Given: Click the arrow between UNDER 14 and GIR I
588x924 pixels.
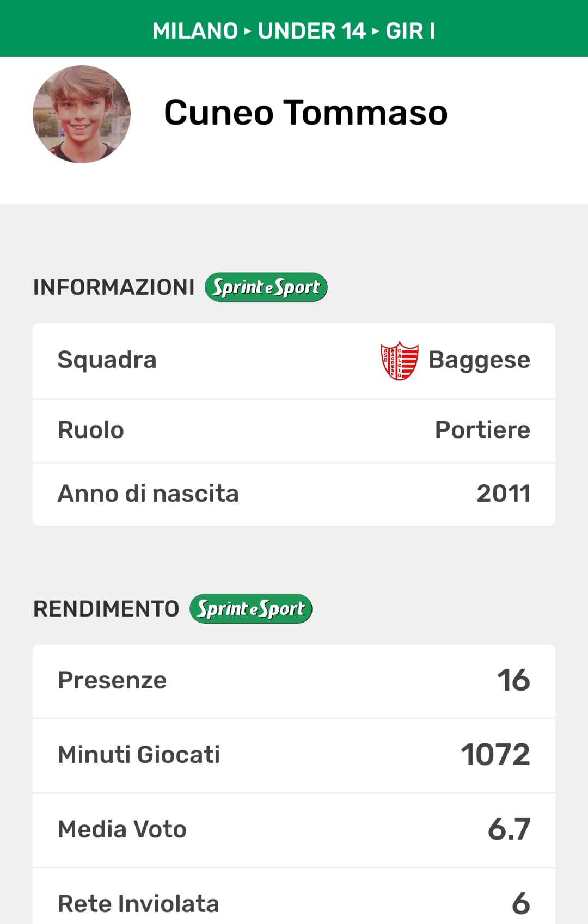Looking at the screenshot, I should 376,31.
